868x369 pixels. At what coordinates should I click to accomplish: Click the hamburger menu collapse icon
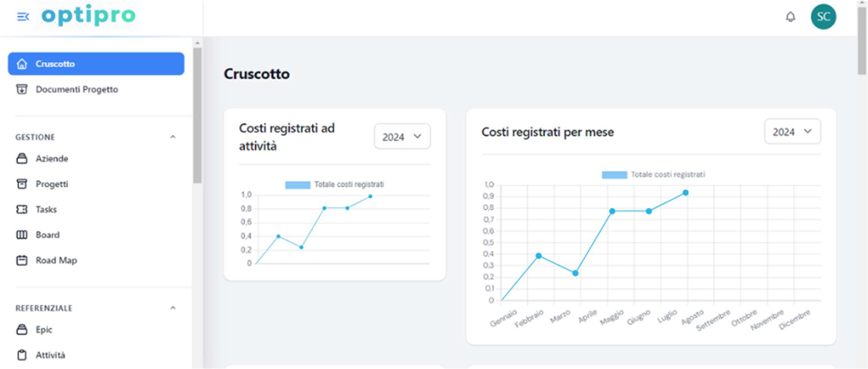(x=23, y=17)
